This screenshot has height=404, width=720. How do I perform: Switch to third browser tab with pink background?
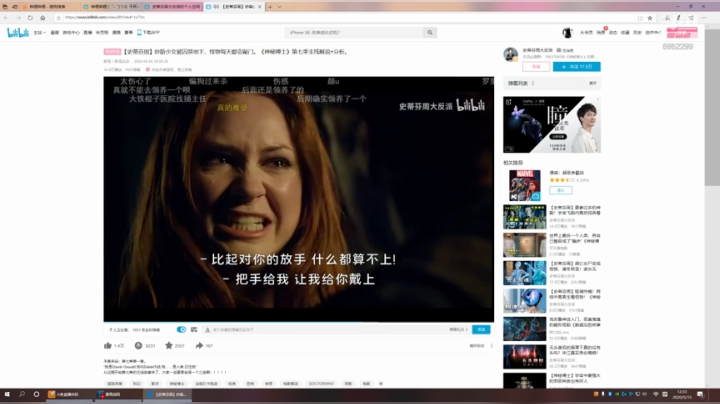click(x=172, y=7)
